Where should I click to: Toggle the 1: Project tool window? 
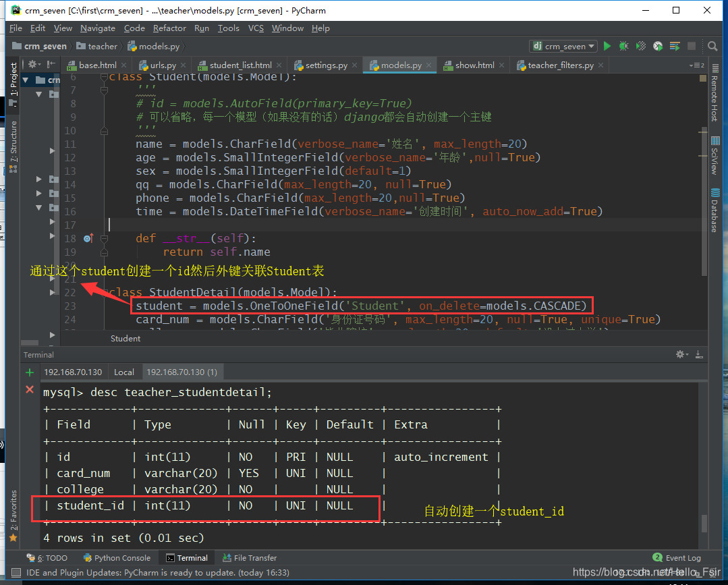click(13, 84)
